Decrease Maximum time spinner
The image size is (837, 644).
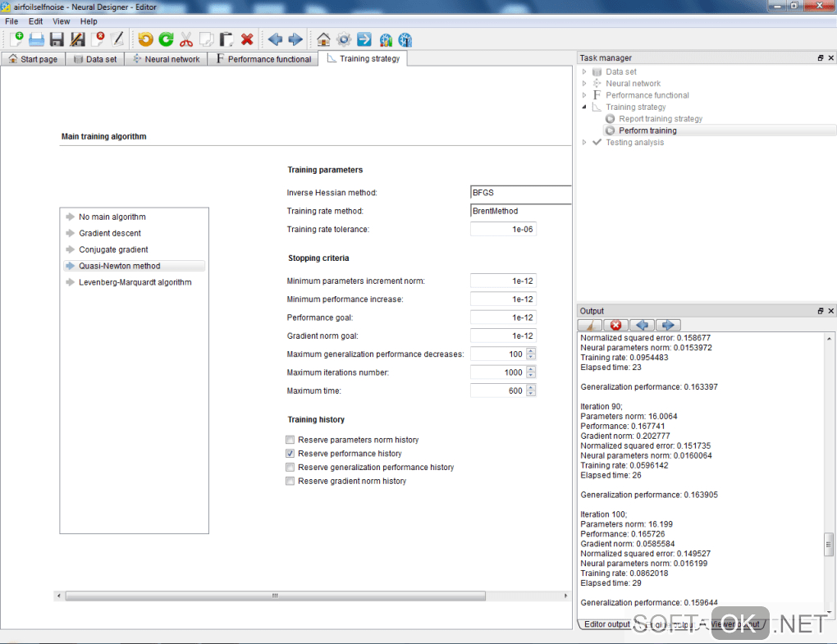click(x=531, y=394)
